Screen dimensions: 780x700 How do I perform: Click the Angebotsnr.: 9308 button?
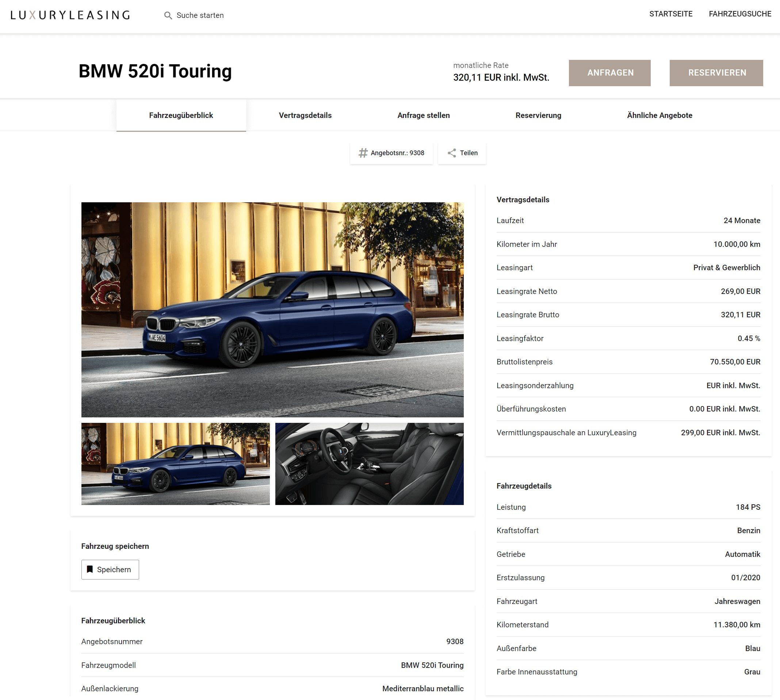(x=391, y=153)
